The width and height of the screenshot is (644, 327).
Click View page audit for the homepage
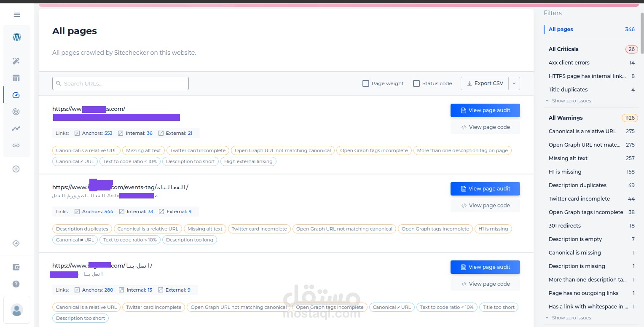click(485, 110)
